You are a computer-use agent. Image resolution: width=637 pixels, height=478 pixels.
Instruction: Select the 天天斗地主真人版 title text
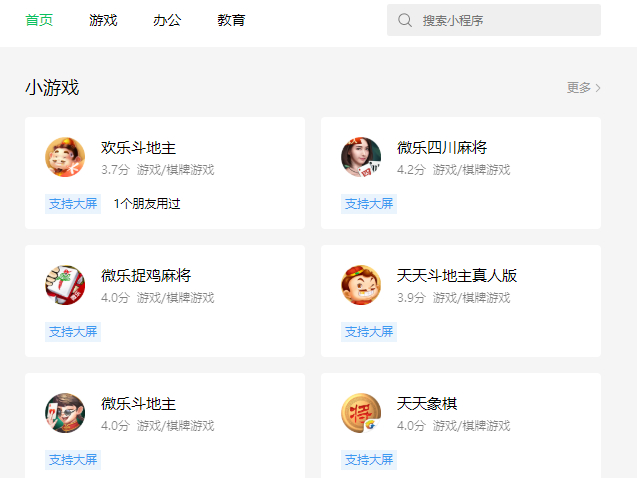[457, 275]
